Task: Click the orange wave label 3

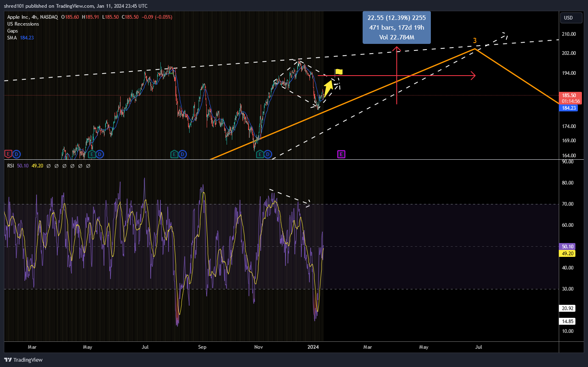Action: point(475,41)
